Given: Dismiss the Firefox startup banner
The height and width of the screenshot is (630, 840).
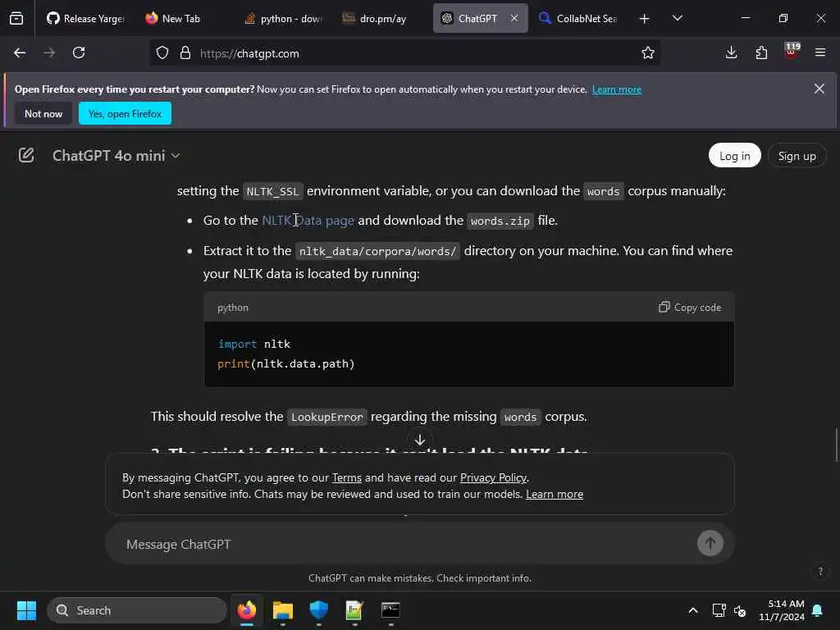Looking at the screenshot, I should click(819, 89).
